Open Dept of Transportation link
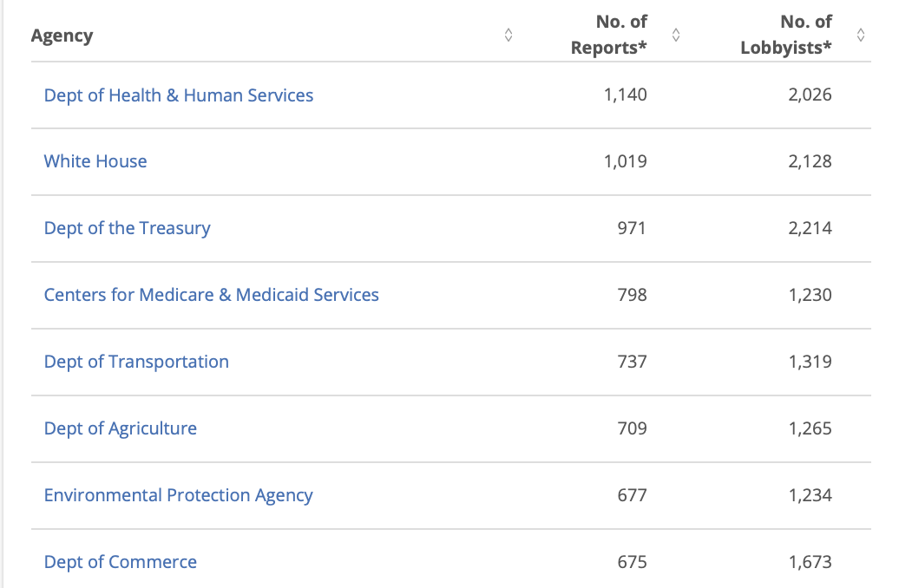Image resolution: width=899 pixels, height=588 pixels. tap(136, 362)
